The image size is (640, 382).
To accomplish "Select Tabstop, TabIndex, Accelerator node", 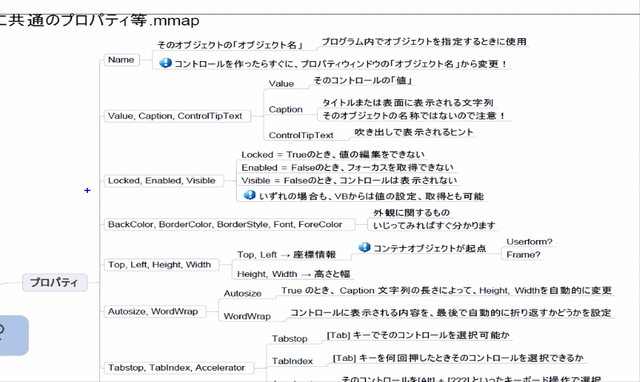I will [177, 367].
